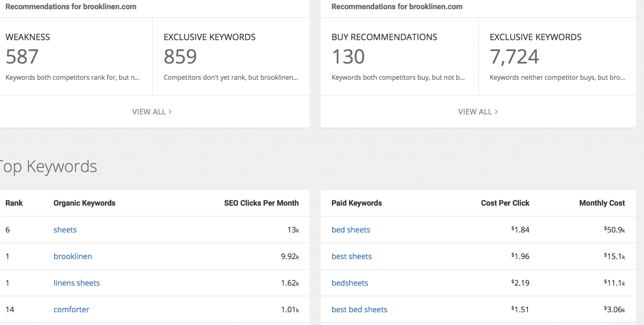The width and height of the screenshot is (644, 325).
Task: Click the $1.84 cost per click value
Action: point(520,230)
